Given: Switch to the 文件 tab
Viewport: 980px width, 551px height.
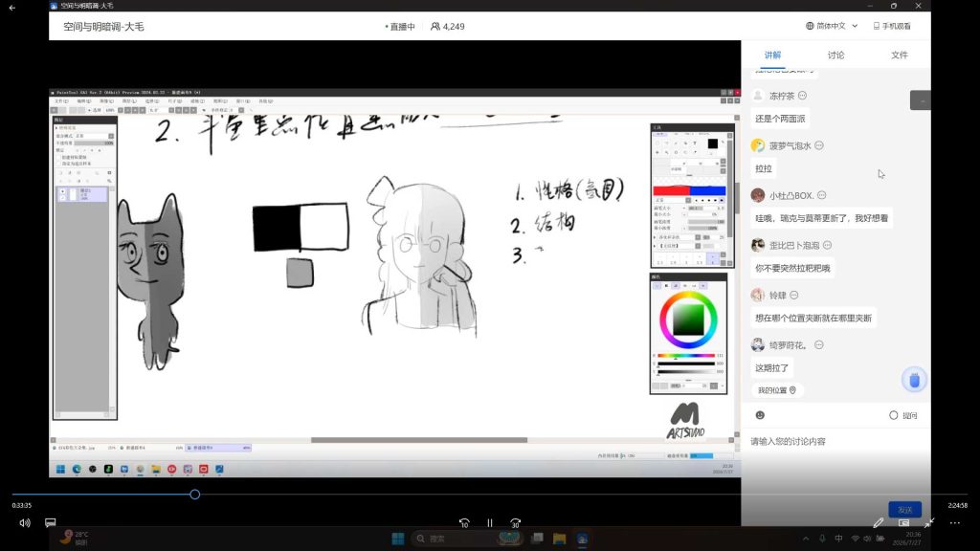Looking at the screenshot, I should 900,55.
